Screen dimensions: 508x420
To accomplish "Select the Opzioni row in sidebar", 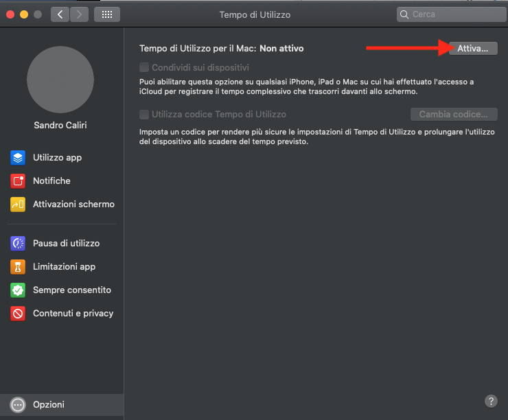I will 62,405.
